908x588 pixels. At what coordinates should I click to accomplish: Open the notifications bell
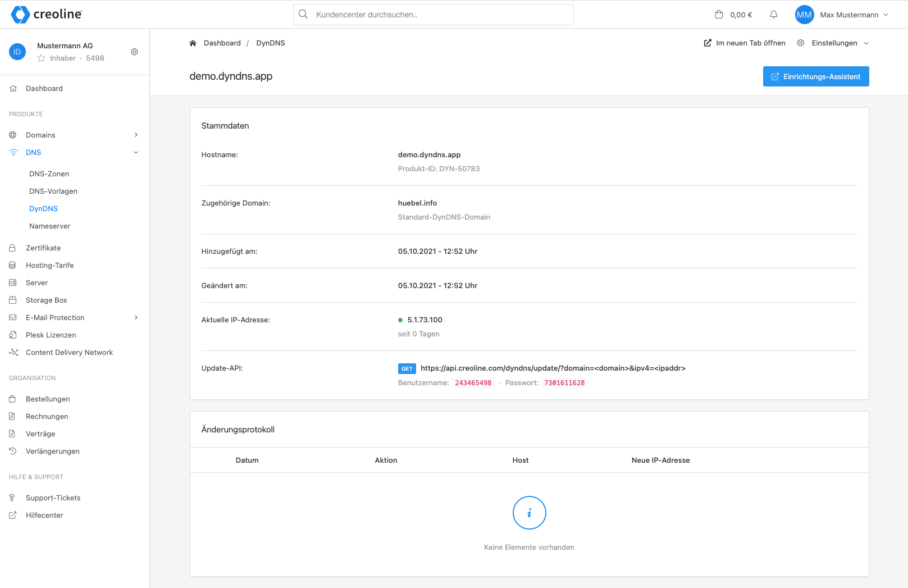(x=774, y=15)
